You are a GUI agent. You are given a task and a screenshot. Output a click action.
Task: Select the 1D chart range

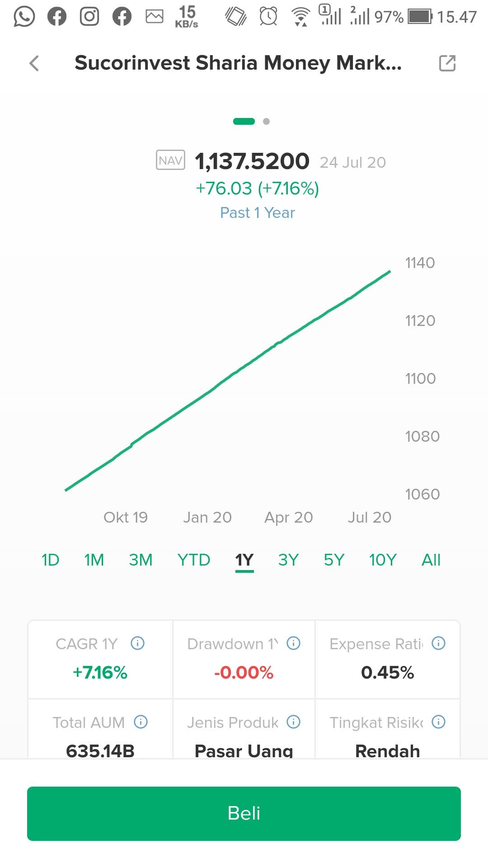point(50,560)
